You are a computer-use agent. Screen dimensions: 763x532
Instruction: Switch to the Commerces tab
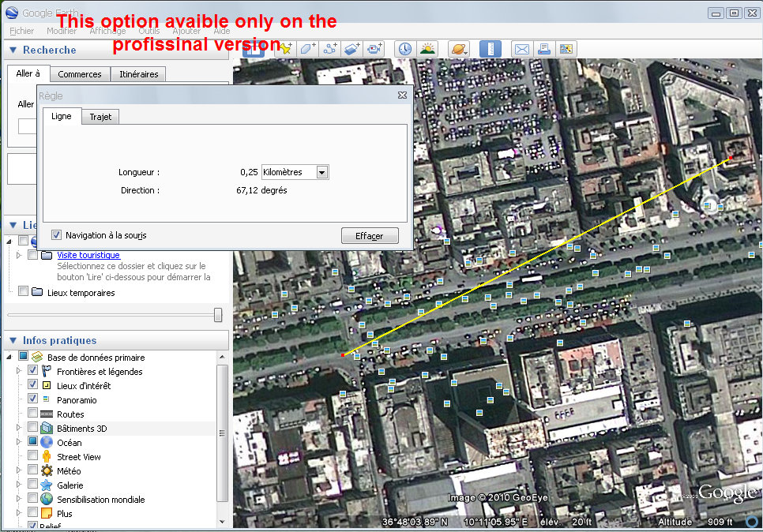click(x=80, y=74)
